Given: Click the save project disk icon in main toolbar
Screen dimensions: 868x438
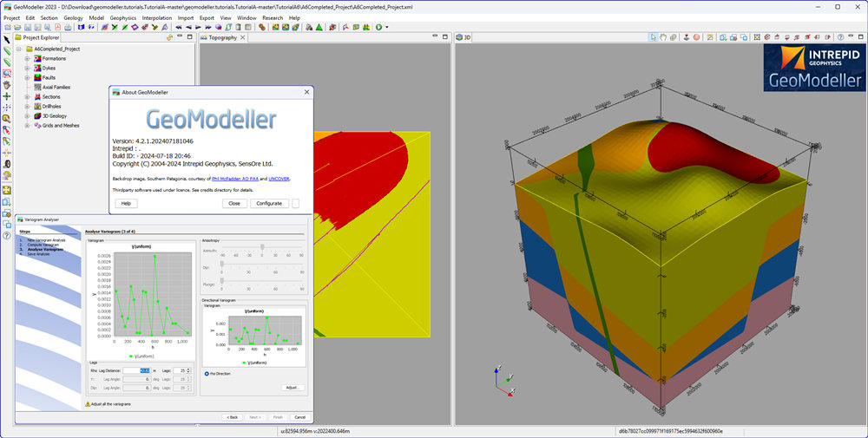Looking at the screenshot, I should click(28, 27).
